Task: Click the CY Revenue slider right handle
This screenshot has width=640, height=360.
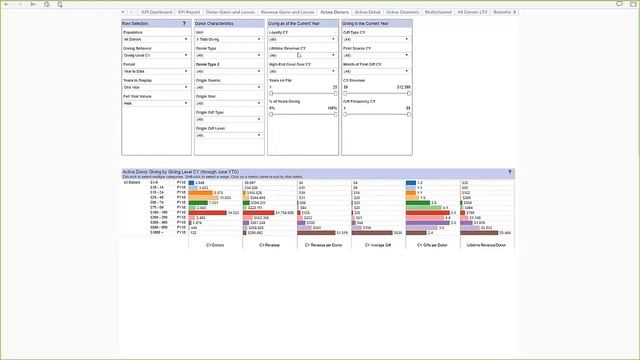Action: (x=409, y=93)
